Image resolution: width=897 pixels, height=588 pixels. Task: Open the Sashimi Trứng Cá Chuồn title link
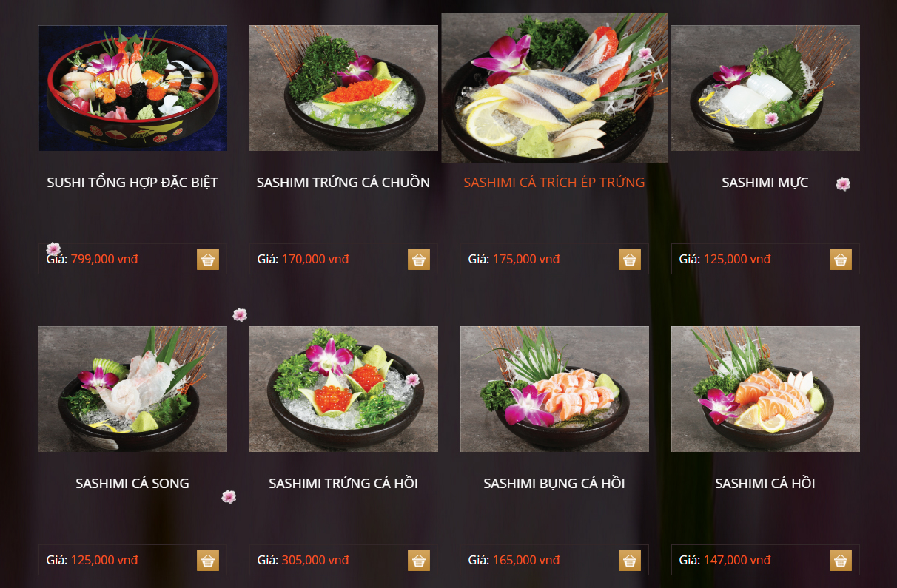coord(343,182)
